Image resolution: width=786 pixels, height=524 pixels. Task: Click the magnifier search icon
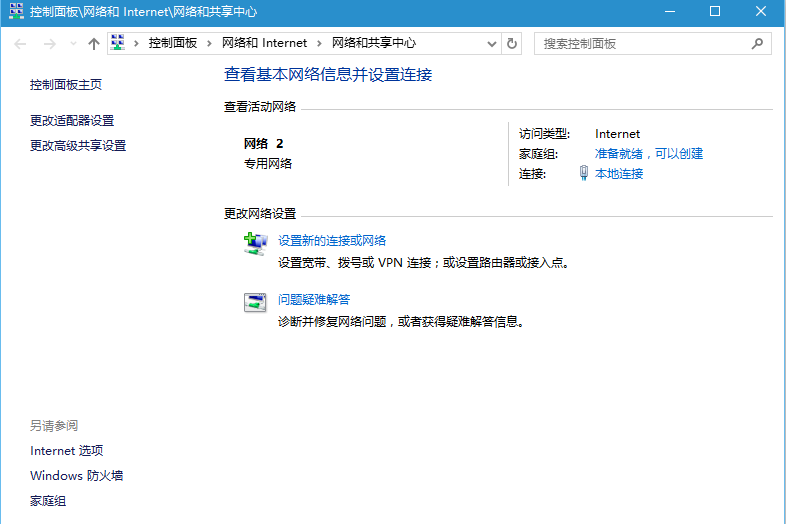click(757, 44)
